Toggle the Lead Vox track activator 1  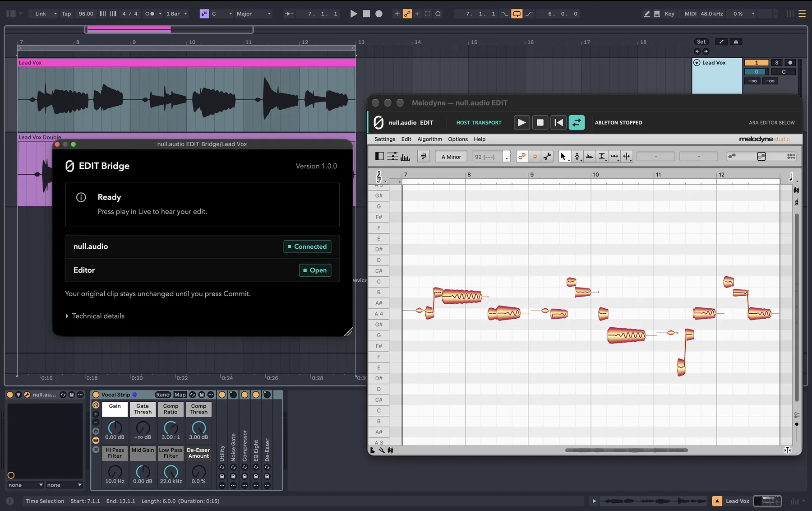(x=757, y=63)
